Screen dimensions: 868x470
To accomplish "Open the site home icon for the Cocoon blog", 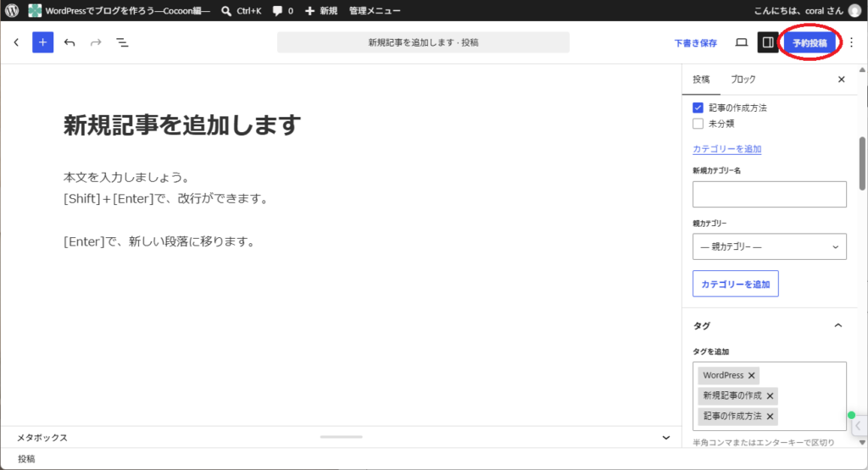I will coord(35,10).
